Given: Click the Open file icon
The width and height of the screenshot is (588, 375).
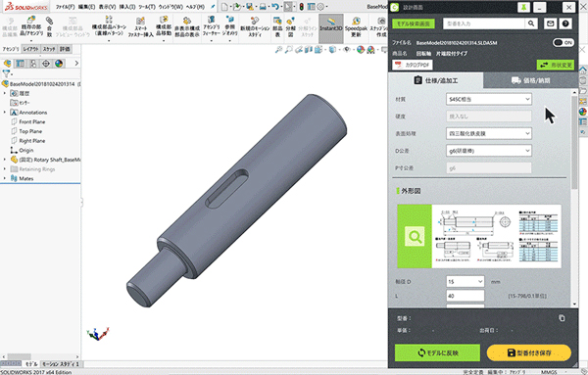Looking at the screenshot, I should [236, 7].
